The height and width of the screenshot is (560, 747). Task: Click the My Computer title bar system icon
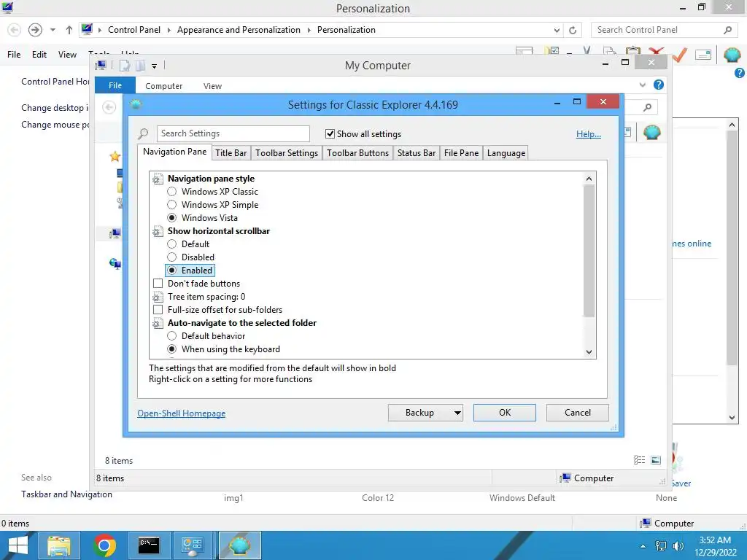(x=101, y=65)
